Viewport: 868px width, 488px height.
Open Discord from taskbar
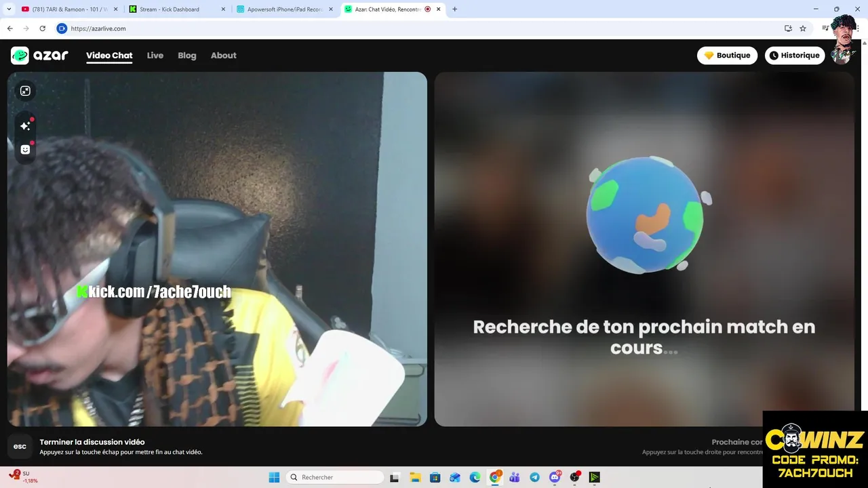[x=555, y=477]
